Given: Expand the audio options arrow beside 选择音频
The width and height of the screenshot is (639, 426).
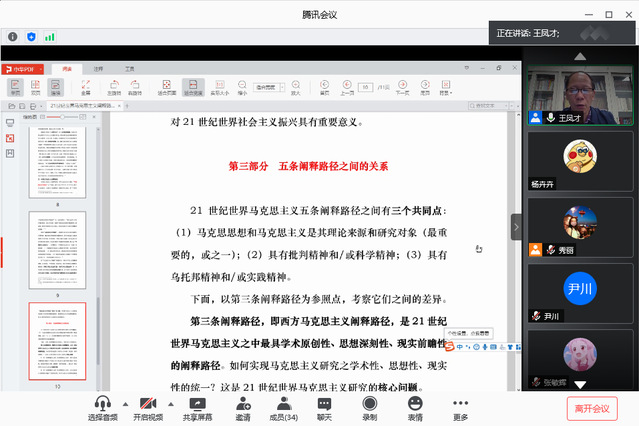Looking at the screenshot, I should point(125,403).
